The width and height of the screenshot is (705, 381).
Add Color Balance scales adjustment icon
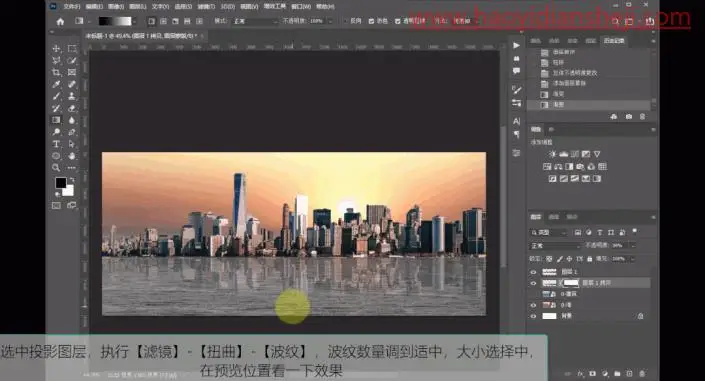pos(558,166)
